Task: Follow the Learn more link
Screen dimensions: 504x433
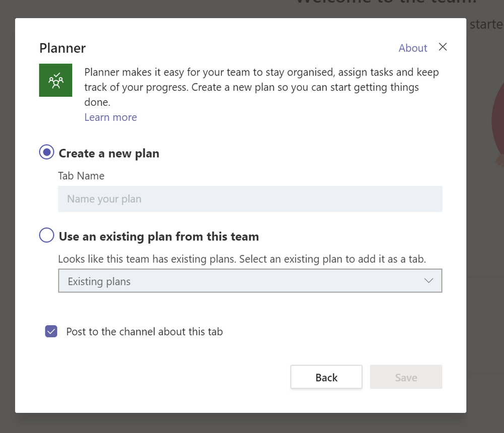Action: (110, 117)
